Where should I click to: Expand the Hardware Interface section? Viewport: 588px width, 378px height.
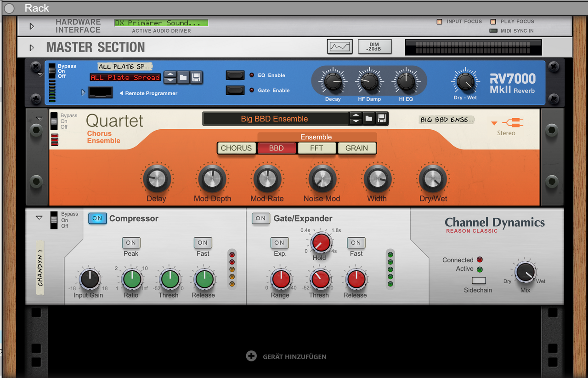pyautogui.click(x=32, y=26)
